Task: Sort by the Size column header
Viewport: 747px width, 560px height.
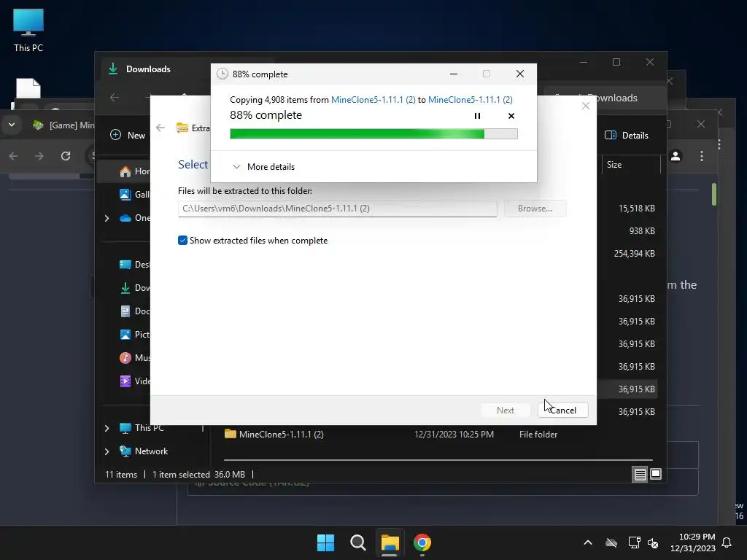Action: (631, 164)
